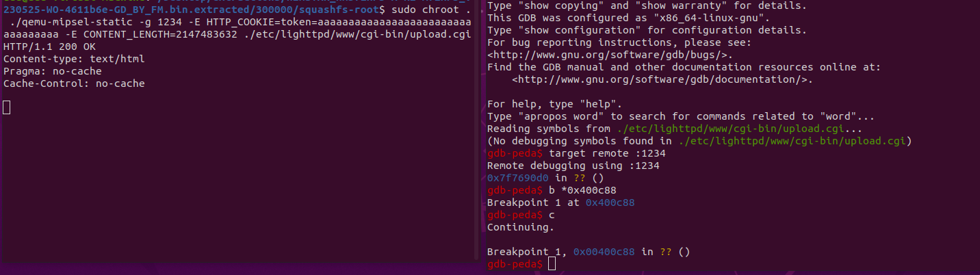980x275 pixels.
Task: Click the left terminal's empty cursor block
Action: tap(7, 107)
